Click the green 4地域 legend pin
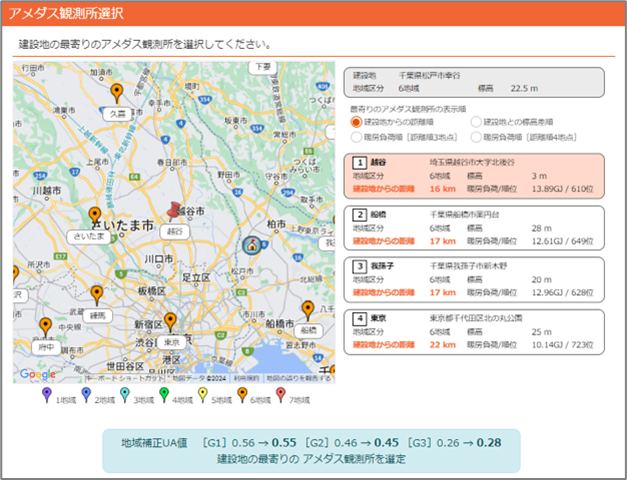 [x=164, y=394]
